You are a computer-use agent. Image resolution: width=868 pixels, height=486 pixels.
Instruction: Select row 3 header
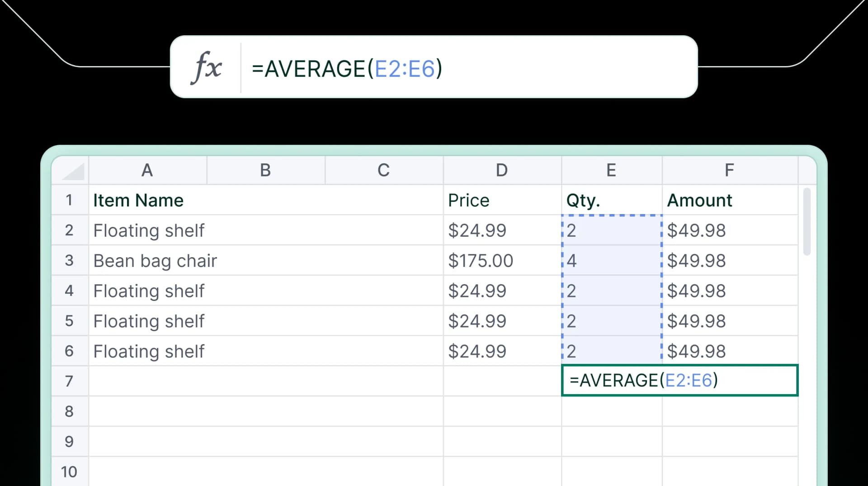pyautogui.click(x=70, y=260)
